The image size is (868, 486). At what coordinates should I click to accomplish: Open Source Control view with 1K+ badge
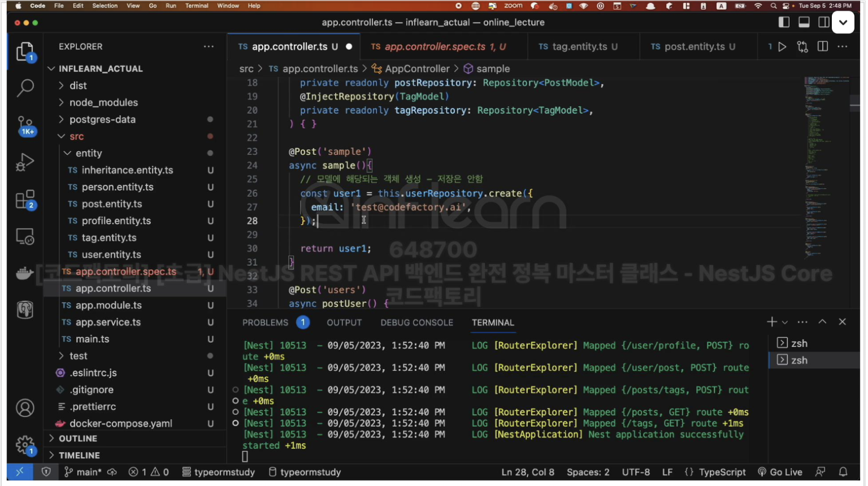[25, 126]
